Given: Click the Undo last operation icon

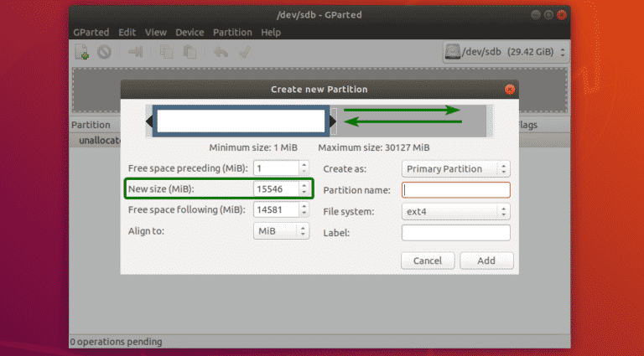Looking at the screenshot, I should coord(221,52).
